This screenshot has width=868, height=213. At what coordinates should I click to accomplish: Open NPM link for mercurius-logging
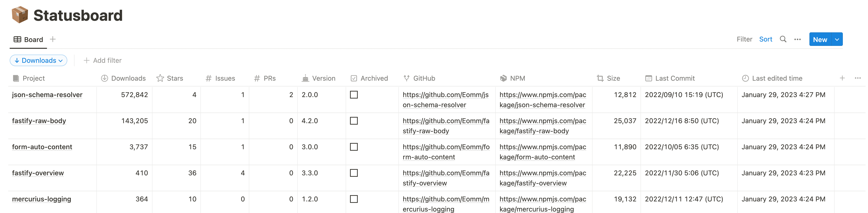[543, 204]
